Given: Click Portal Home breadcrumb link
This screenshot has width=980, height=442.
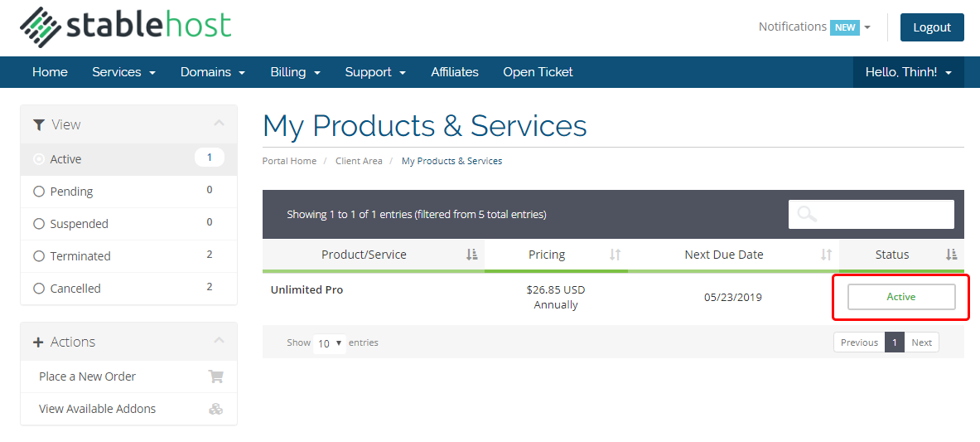Looking at the screenshot, I should tap(289, 161).
